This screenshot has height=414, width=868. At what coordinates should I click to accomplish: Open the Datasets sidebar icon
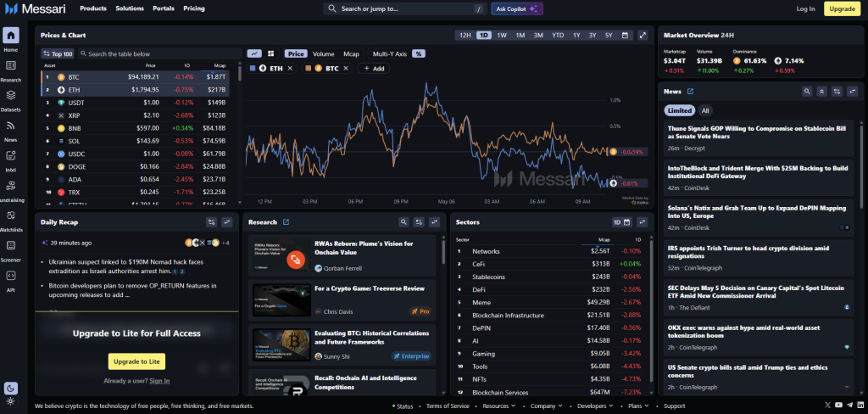10,95
